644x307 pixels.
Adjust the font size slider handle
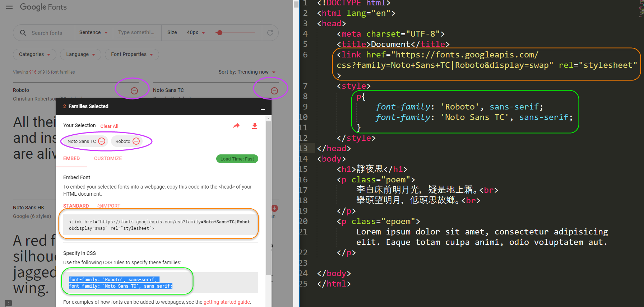point(220,33)
